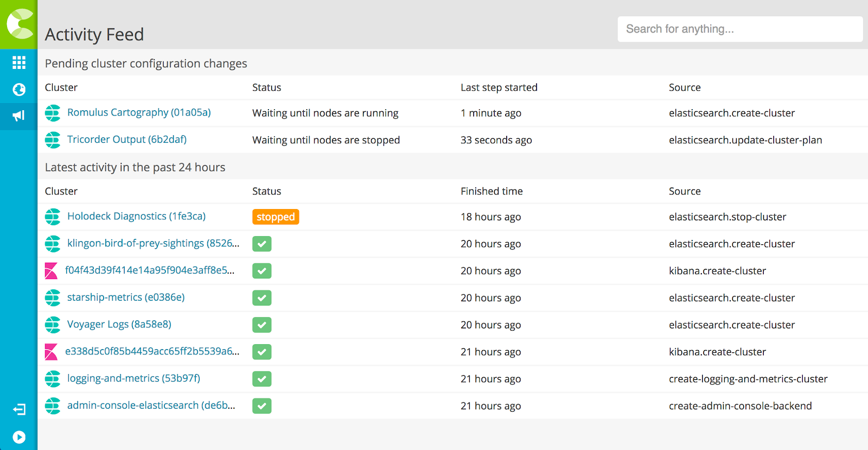Click '18 hours ago' finished time
Viewport: 868px width, 450px height.
click(x=491, y=217)
